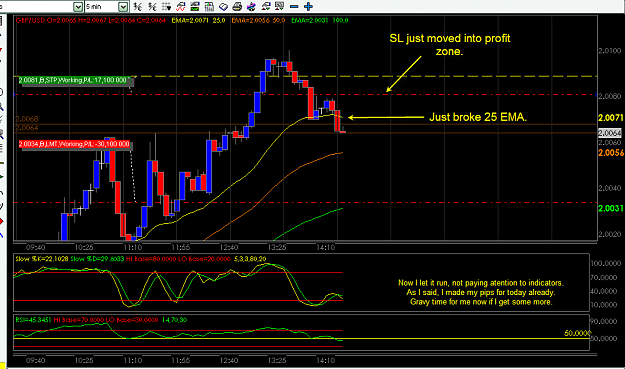The image size is (625, 369).
Task: Click the boxed 2.0064 current price tag
Action: pyautogui.click(x=610, y=133)
